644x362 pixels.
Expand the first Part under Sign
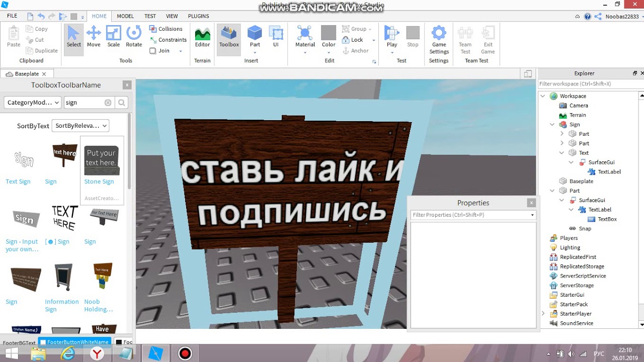pos(562,134)
